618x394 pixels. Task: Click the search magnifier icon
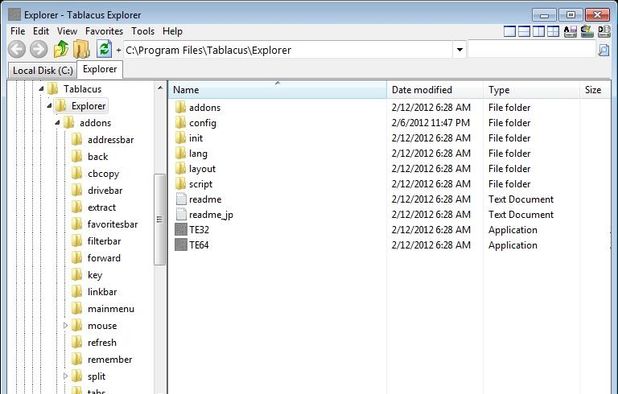[x=604, y=50]
